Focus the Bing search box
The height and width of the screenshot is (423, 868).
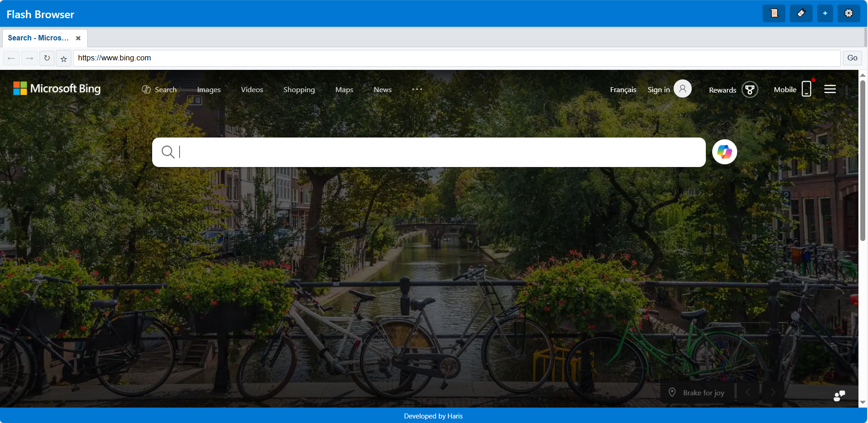tap(429, 152)
